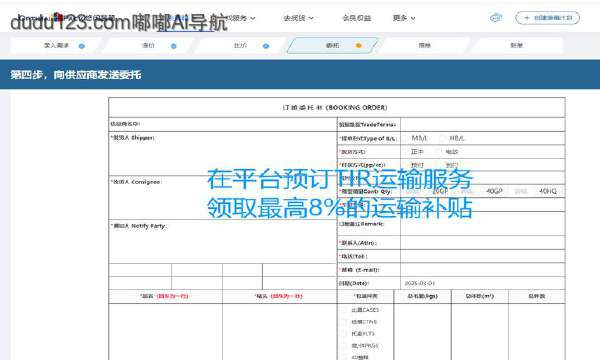Click the blue status dot on the first step
The width and height of the screenshot is (600, 360).
(x=82, y=46)
